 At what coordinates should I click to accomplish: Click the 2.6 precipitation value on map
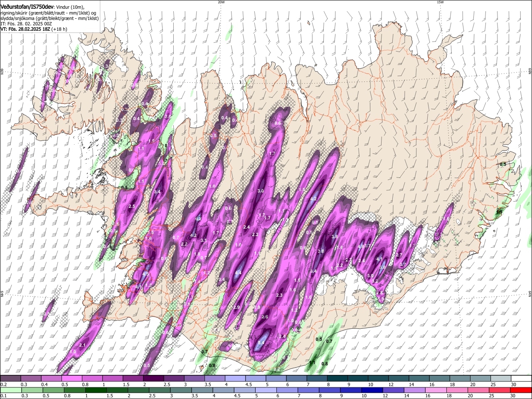click(265, 317)
